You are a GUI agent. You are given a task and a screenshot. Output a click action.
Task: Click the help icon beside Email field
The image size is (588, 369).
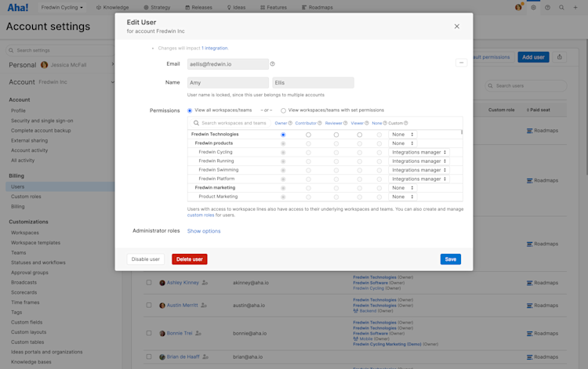click(273, 64)
